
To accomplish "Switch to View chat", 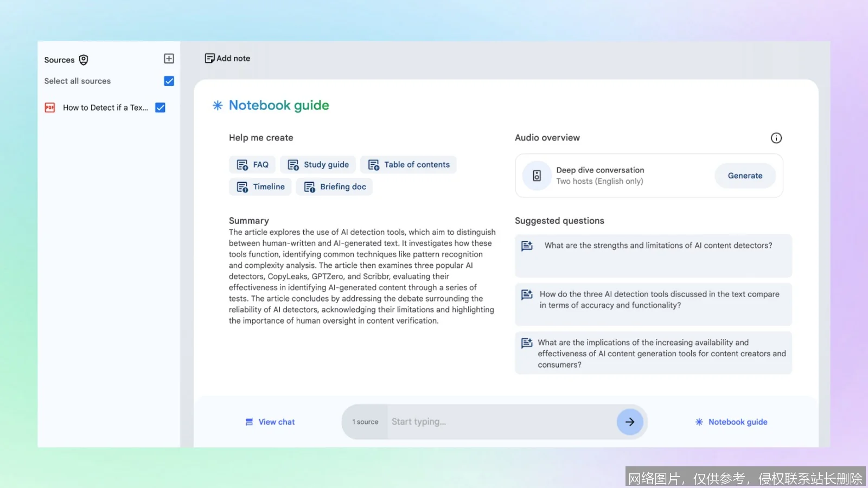I will click(x=270, y=421).
